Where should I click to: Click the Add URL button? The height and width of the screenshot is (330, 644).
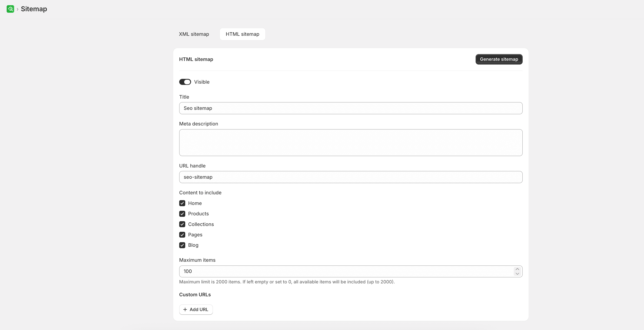[x=196, y=309]
